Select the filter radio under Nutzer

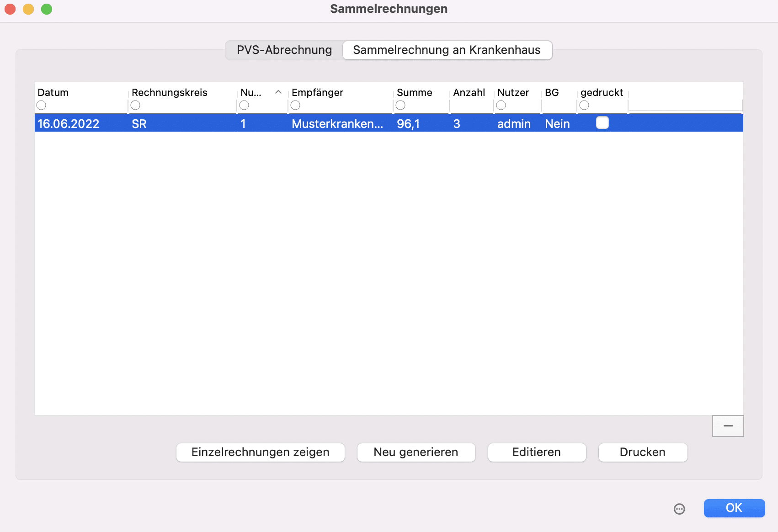tap(501, 105)
